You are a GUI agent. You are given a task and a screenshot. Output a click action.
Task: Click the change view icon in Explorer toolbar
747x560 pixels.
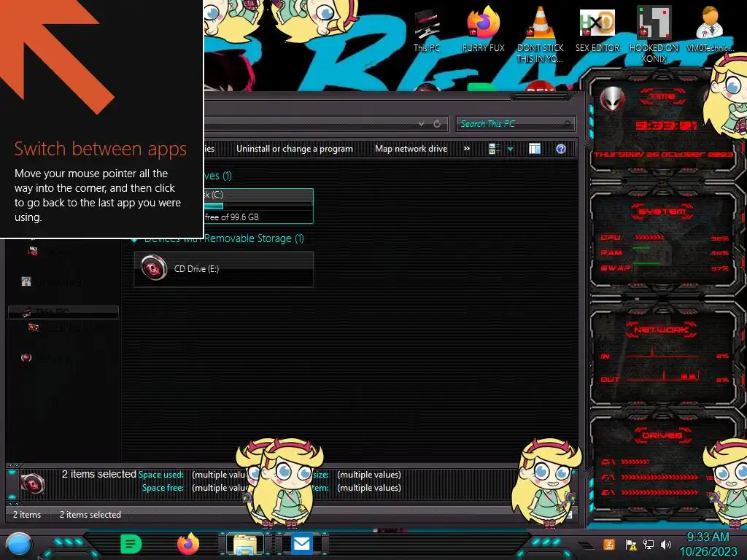pos(495,149)
